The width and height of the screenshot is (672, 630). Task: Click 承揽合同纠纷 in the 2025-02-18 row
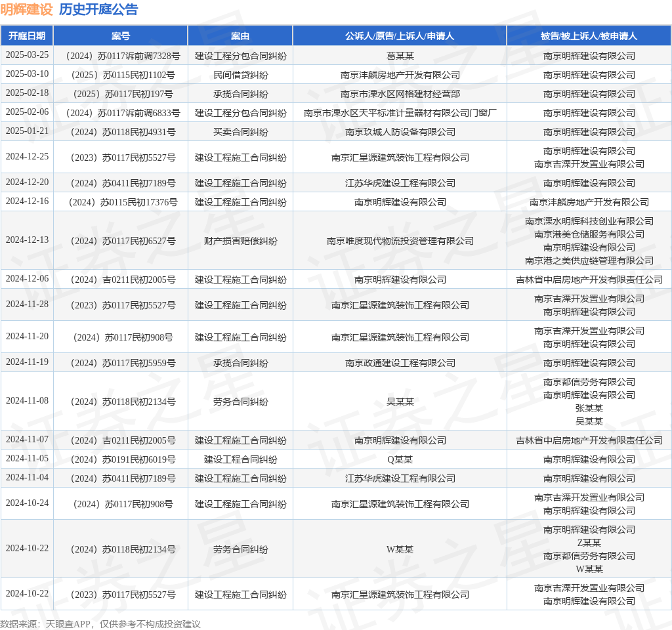240,94
